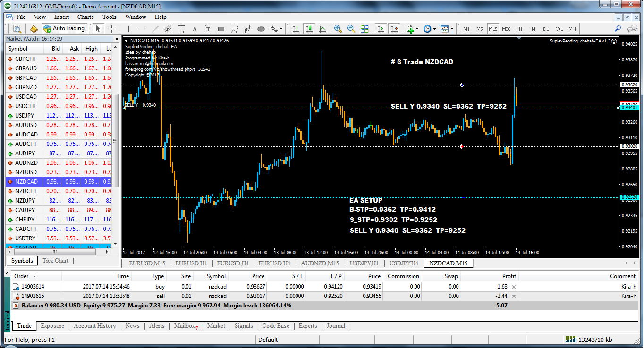Click the Market Watch vertical scrollbar
The width and height of the screenshot is (644, 348).
[116, 142]
